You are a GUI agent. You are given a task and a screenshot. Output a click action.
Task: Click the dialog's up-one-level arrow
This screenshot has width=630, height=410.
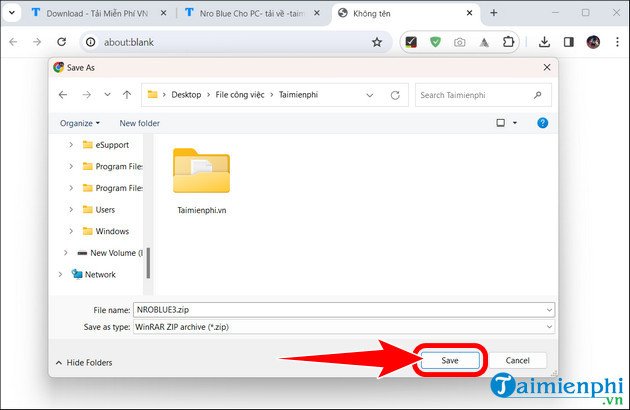point(127,95)
